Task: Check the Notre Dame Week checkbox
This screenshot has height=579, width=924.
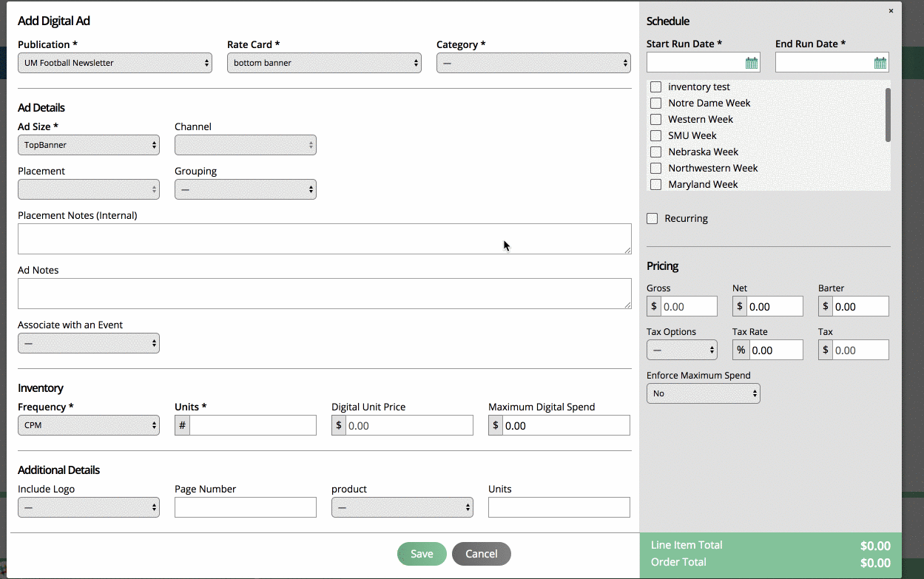Action: click(655, 103)
